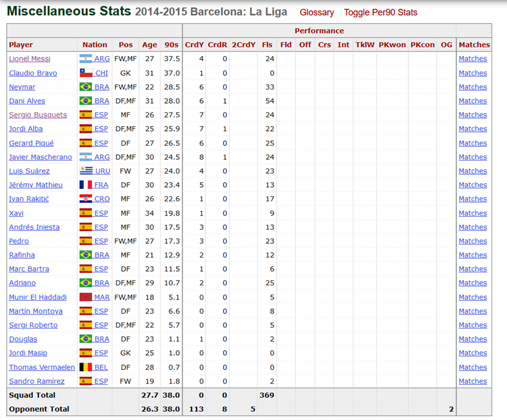
Task: Sort table by CrdR column header
Action: point(217,44)
